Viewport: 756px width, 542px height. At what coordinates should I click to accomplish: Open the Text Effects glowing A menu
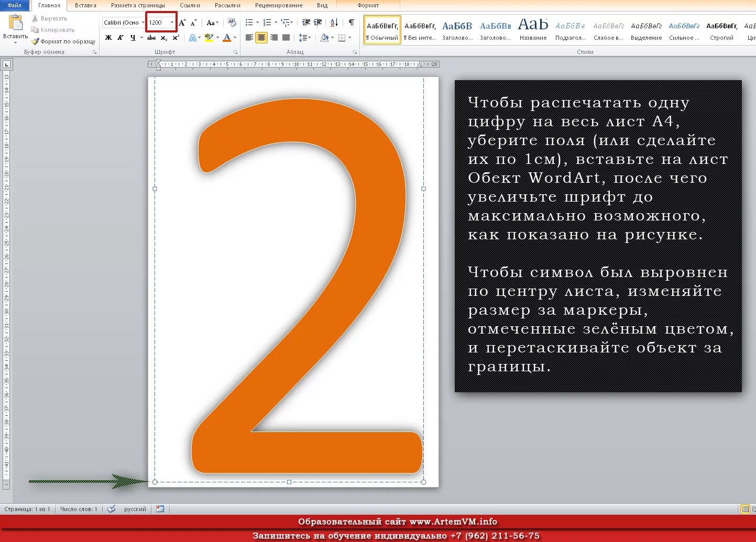pos(193,38)
